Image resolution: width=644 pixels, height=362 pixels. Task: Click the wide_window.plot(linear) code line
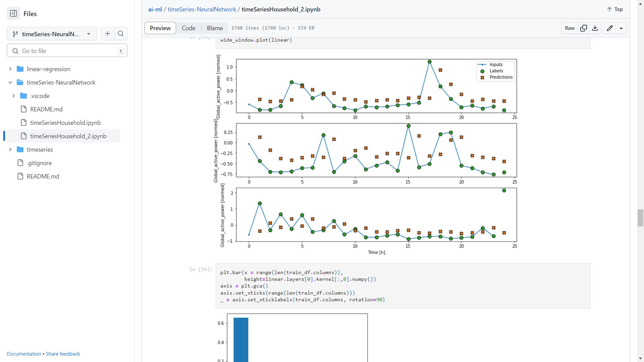pos(256,40)
